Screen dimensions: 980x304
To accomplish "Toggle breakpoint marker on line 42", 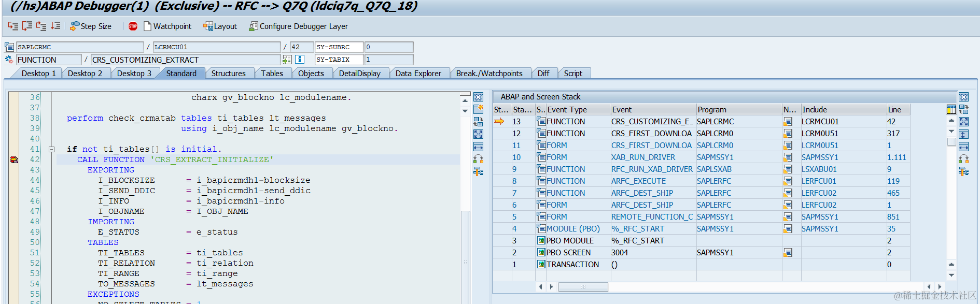I will click(x=14, y=160).
